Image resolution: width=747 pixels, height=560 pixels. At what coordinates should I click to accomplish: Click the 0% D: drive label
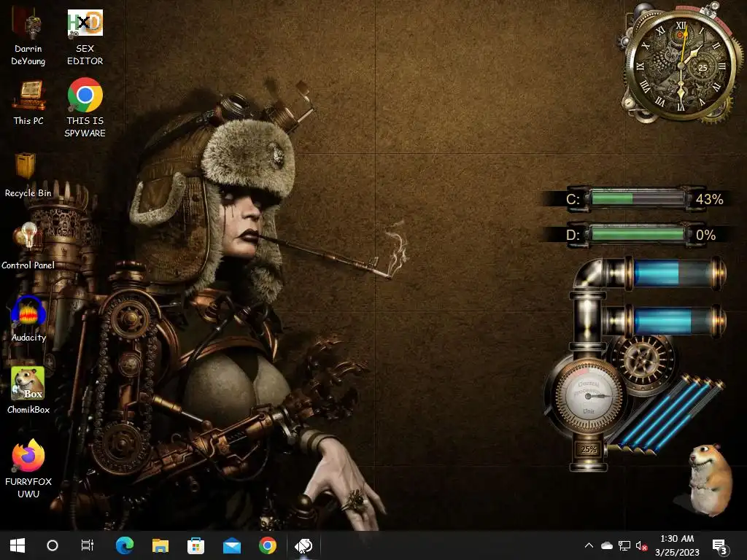(705, 235)
